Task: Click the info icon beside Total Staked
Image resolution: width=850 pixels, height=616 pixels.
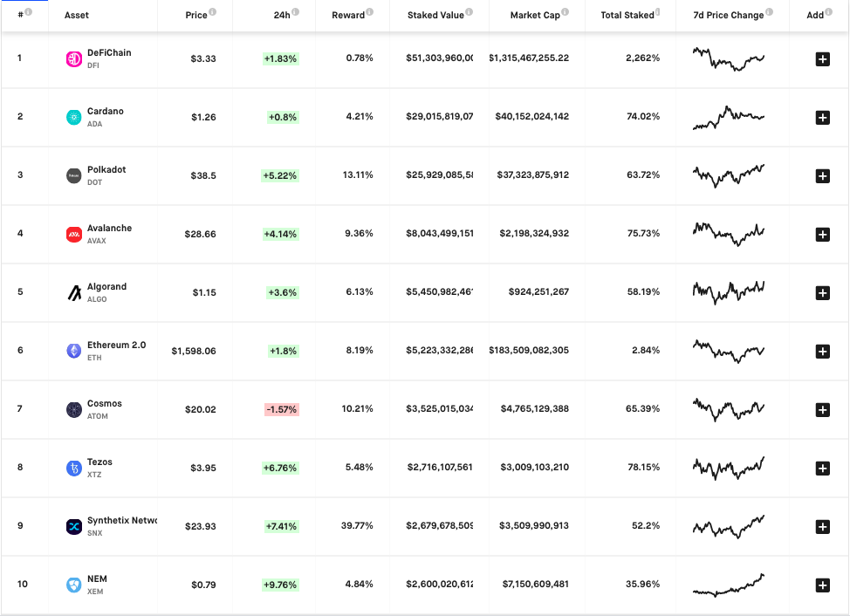Action: [x=658, y=13]
